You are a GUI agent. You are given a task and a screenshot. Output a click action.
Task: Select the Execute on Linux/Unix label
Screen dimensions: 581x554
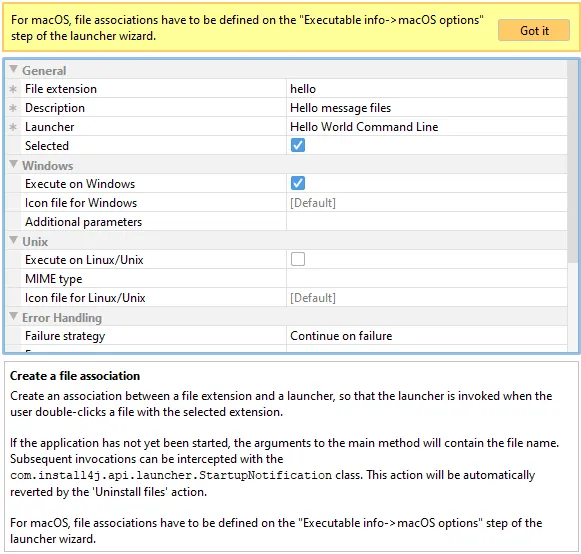[84, 260]
